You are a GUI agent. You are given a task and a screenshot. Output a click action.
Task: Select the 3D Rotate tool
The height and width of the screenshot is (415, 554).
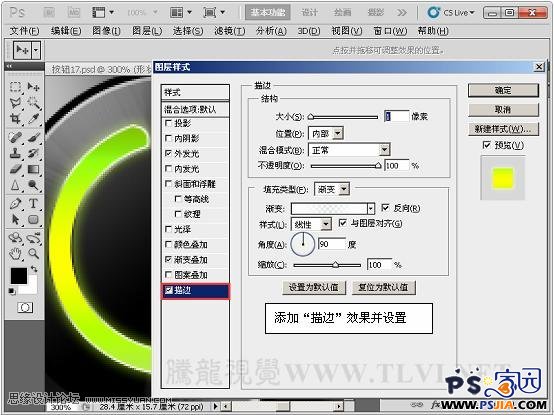click(x=15, y=238)
